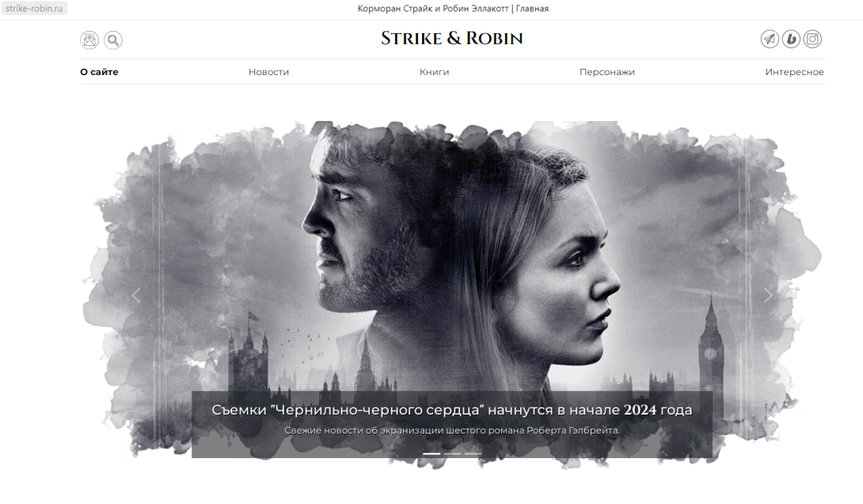Screen dimensions: 863x504
Task: Click the strike-robin.ru address chip
Action: click(x=34, y=8)
